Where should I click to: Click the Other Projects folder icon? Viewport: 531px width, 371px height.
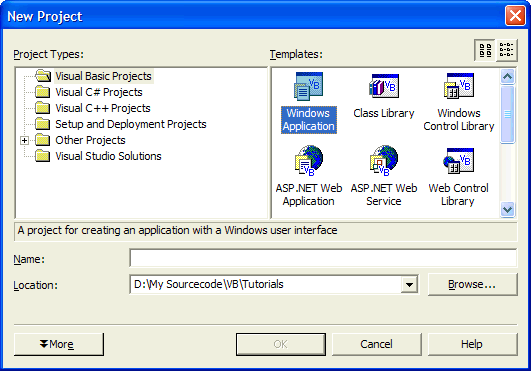43,140
